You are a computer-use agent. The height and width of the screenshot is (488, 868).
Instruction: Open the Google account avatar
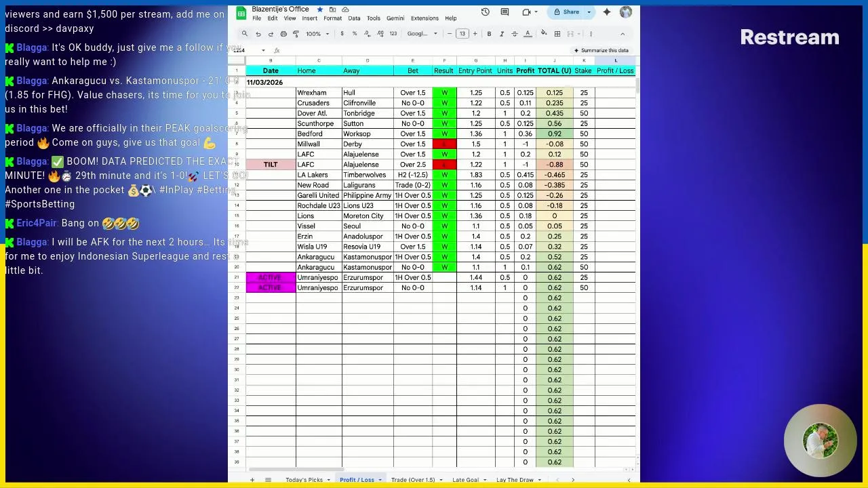click(x=626, y=12)
